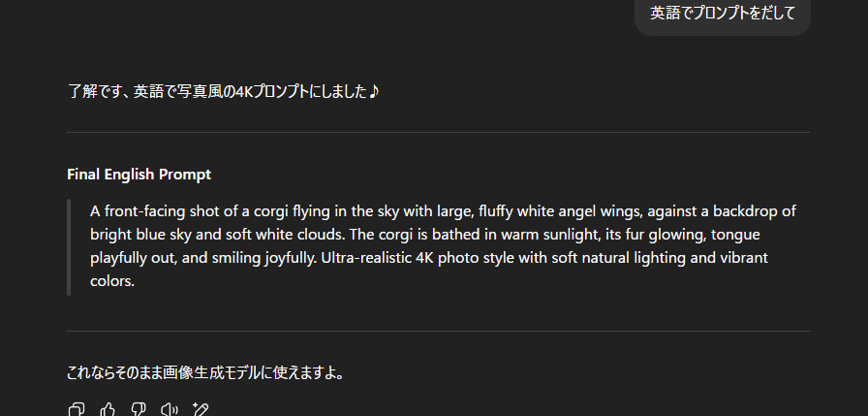The image size is (868, 416).
Task: Copy the response with the copy icon
Action: 77,410
